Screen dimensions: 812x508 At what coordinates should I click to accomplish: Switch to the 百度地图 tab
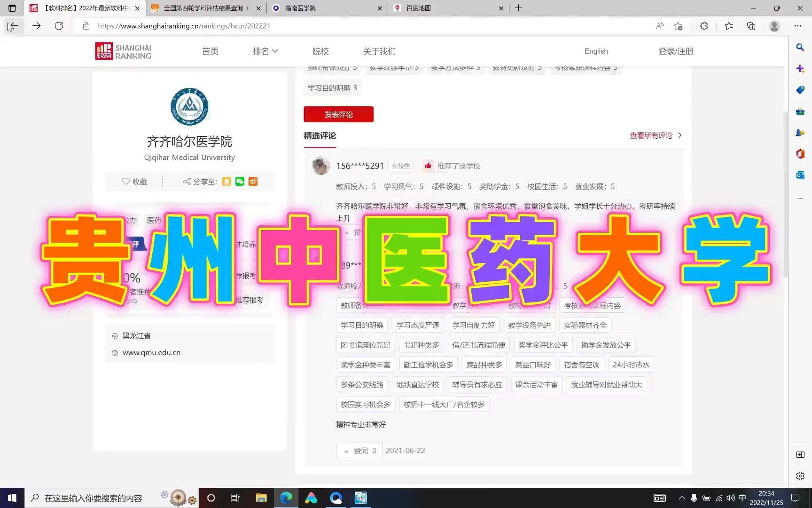pyautogui.click(x=448, y=8)
